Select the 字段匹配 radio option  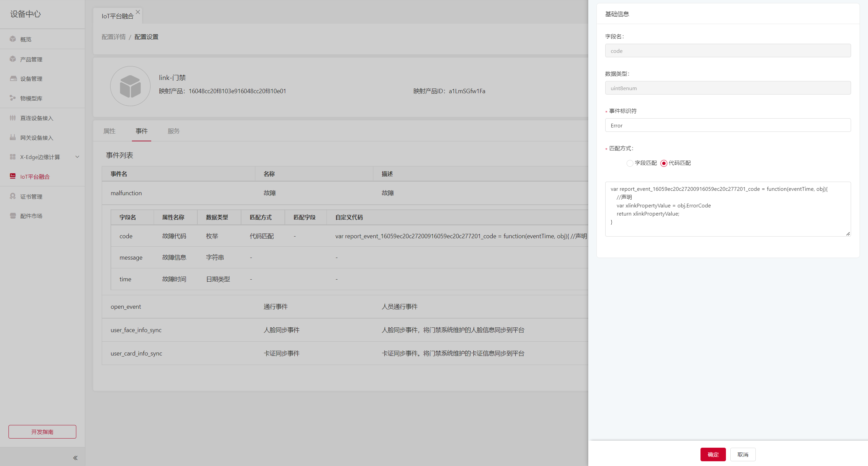[630, 163]
